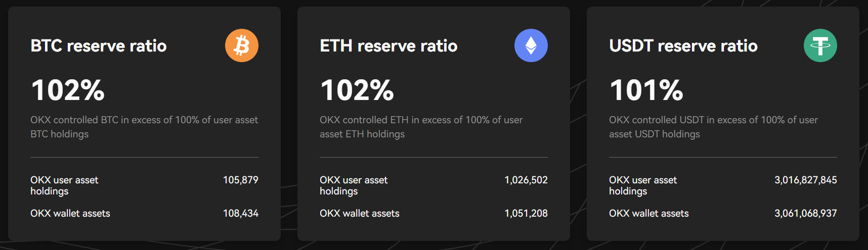Click the blue Ethereum logo icon

click(531, 45)
